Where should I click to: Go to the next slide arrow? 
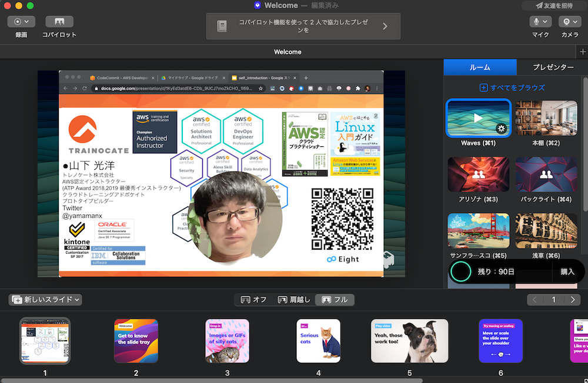pyautogui.click(x=573, y=300)
